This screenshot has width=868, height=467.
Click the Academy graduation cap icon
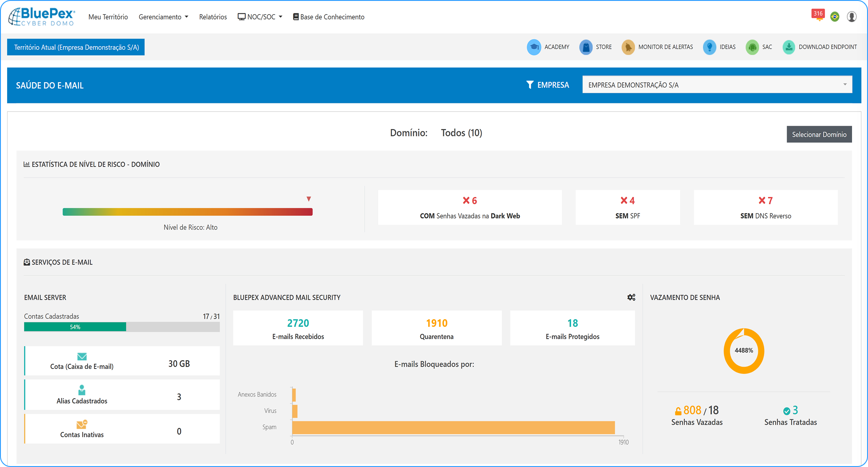534,47
